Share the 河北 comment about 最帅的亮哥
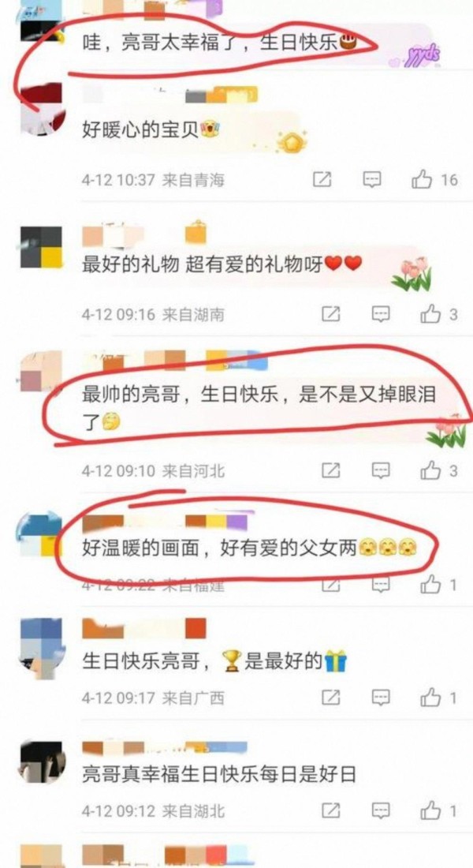473x868 pixels. [x=330, y=470]
